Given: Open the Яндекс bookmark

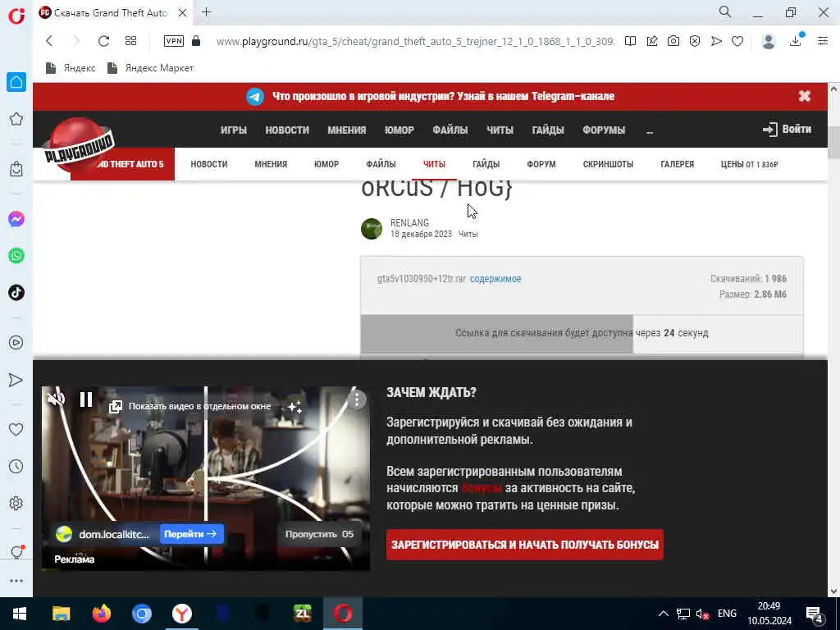Looking at the screenshot, I should point(71,68).
